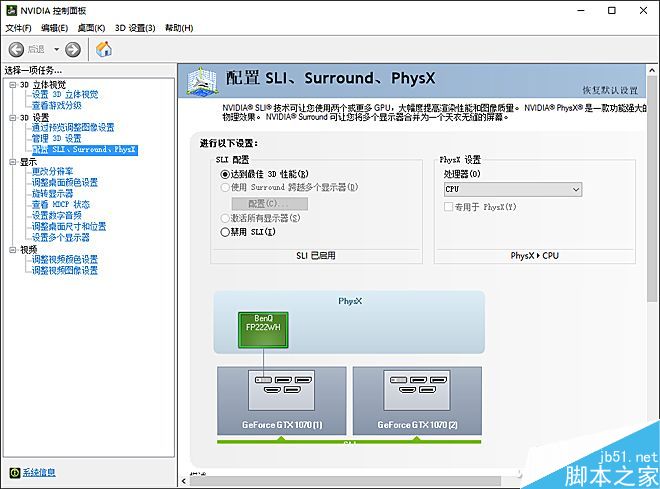Open the 文件(F) menu

click(x=18, y=28)
